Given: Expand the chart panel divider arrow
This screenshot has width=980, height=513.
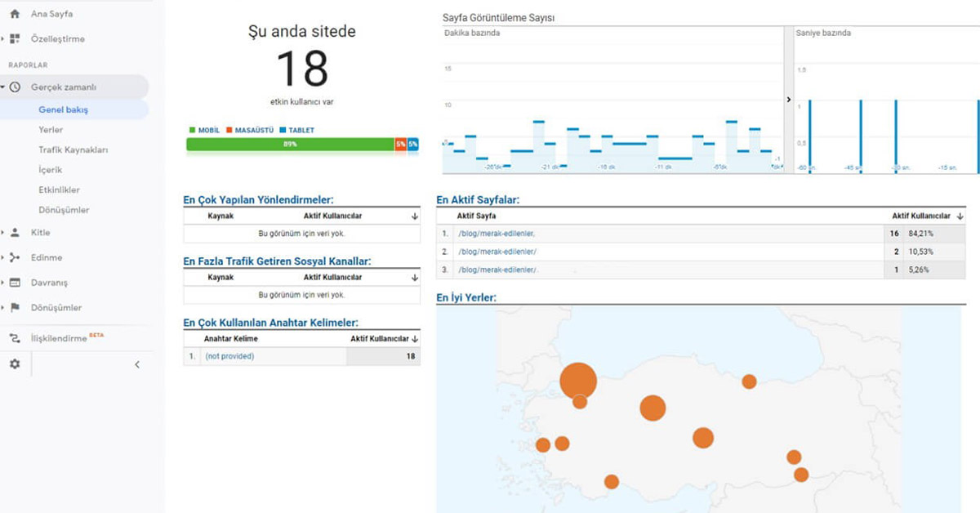Looking at the screenshot, I should pos(788,100).
